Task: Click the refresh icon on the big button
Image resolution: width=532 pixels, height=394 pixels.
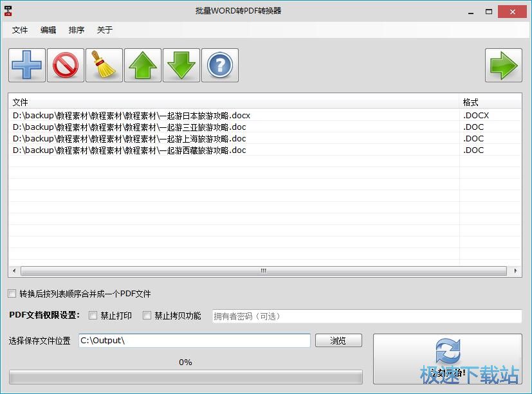Action: [x=446, y=352]
